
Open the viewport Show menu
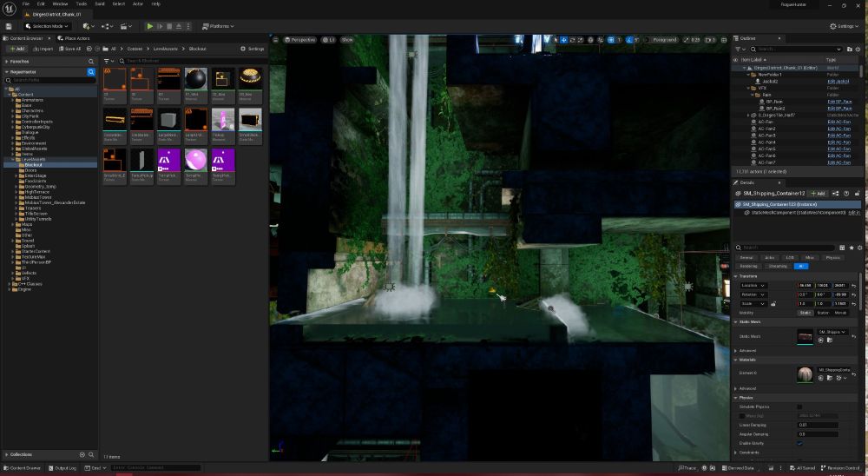(x=347, y=40)
